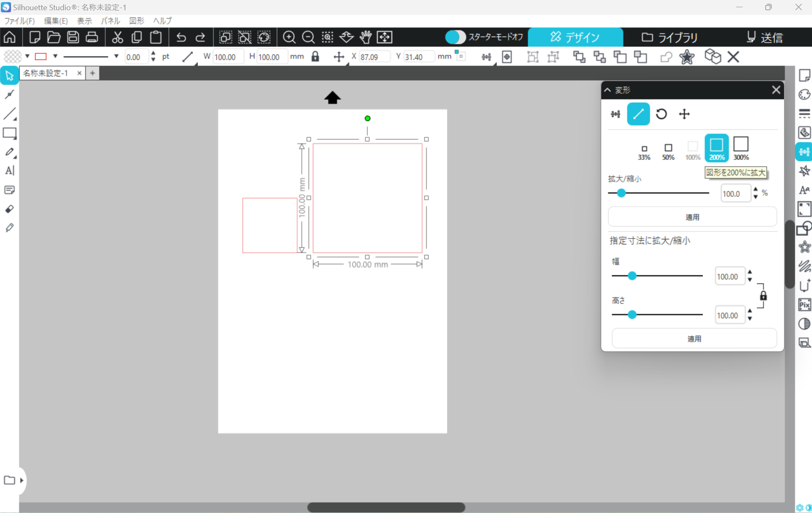Click the Cut scissors icon

[x=117, y=37]
